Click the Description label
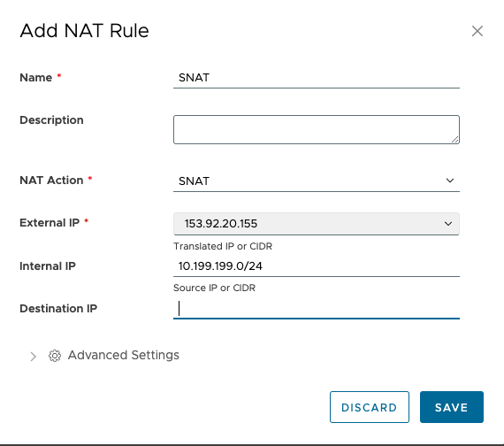504x446 pixels. 51,120
